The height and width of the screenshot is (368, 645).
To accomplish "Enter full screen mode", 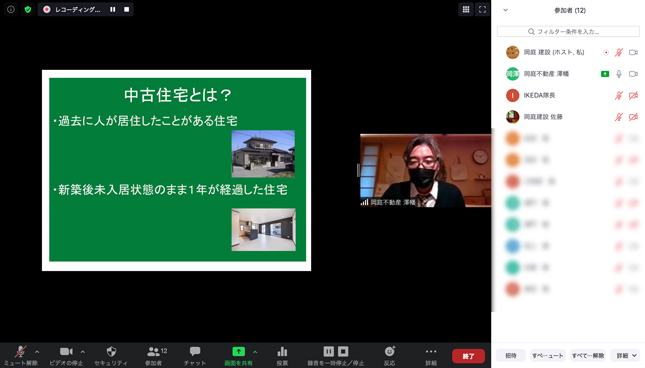I will 482,9.
